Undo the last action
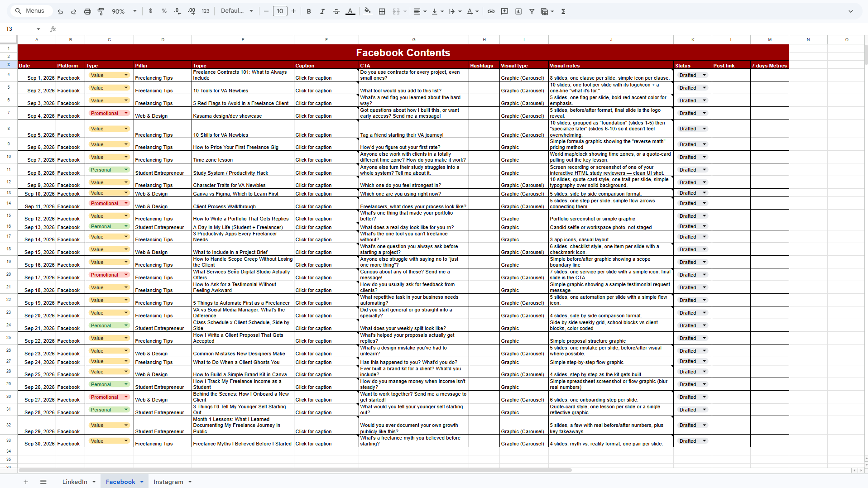The width and height of the screenshot is (868, 488). pos(60,11)
